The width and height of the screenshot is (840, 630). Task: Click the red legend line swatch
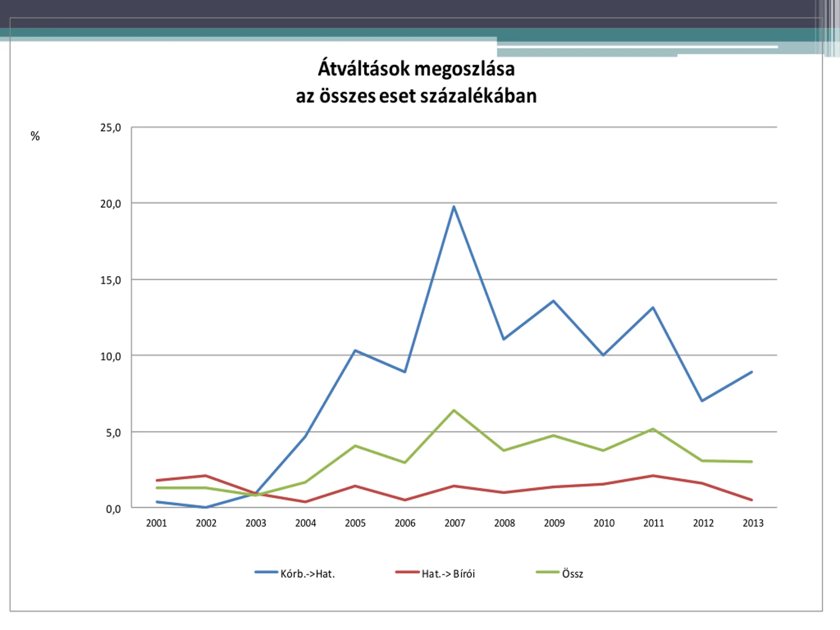coord(407,572)
